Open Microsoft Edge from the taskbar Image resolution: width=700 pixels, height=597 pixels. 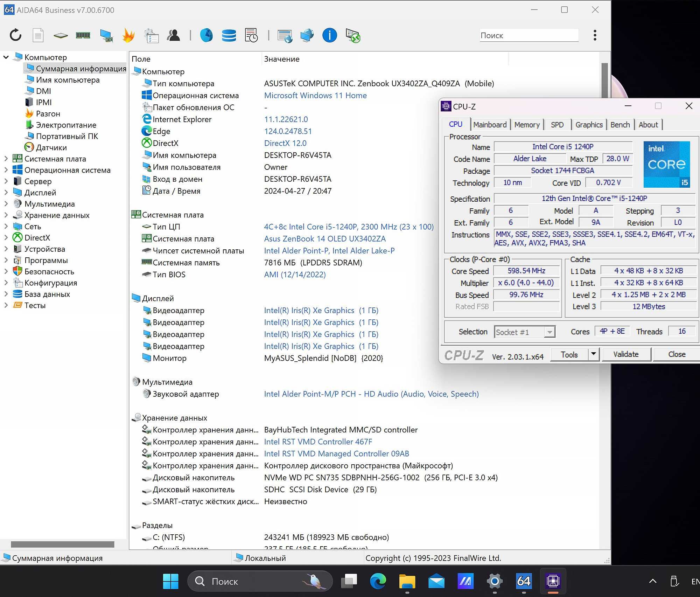point(378,582)
